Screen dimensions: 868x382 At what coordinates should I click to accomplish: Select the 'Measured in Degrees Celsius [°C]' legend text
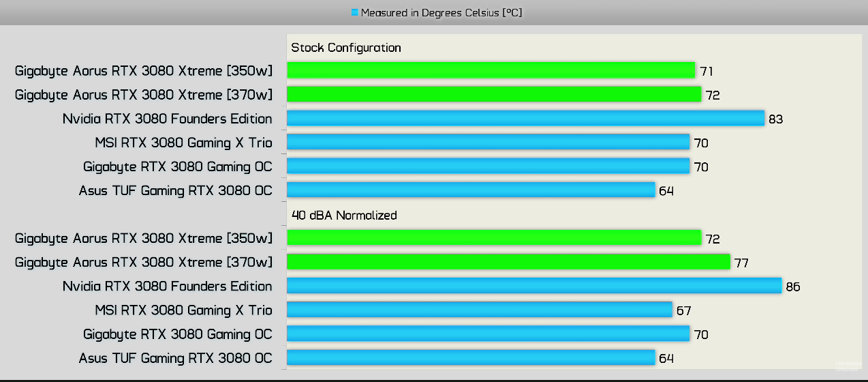click(441, 12)
